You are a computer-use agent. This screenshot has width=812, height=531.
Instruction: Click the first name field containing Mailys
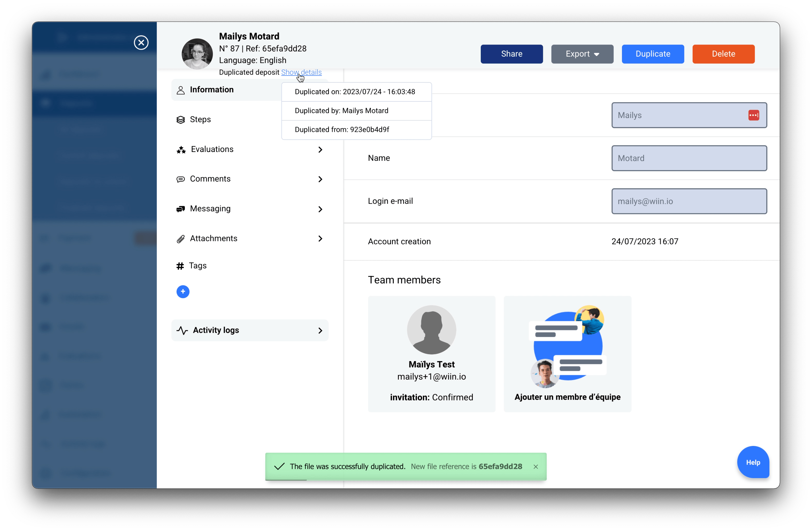pos(689,115)
